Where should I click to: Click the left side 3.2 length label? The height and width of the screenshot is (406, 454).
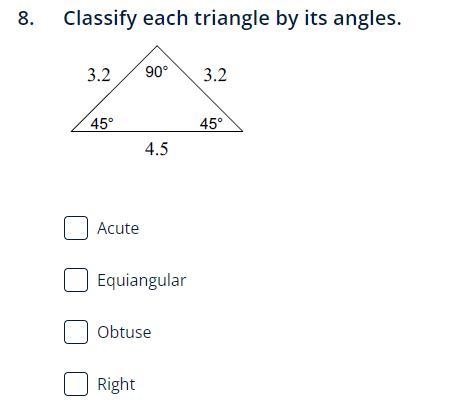coord(99,75)
